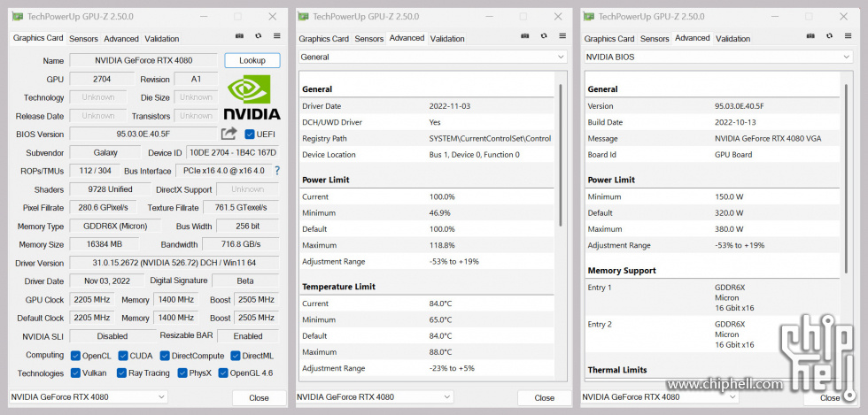The width and height of the screenshot is (868, 415).
Task: Toggle the OpenCL checkbox
Action: point(75,355)
